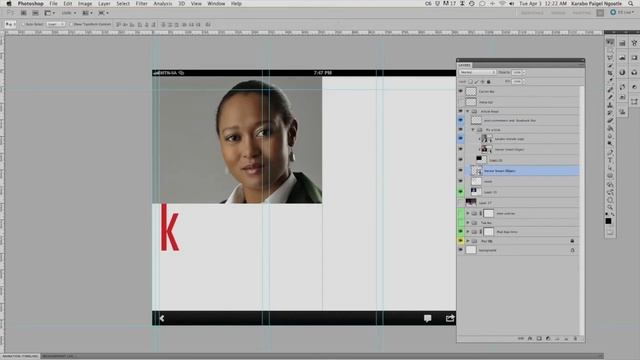Open the Animation (Timeline) tab at bottom
Viewport: 640px width, 360px height.
[x=20, y=356]
